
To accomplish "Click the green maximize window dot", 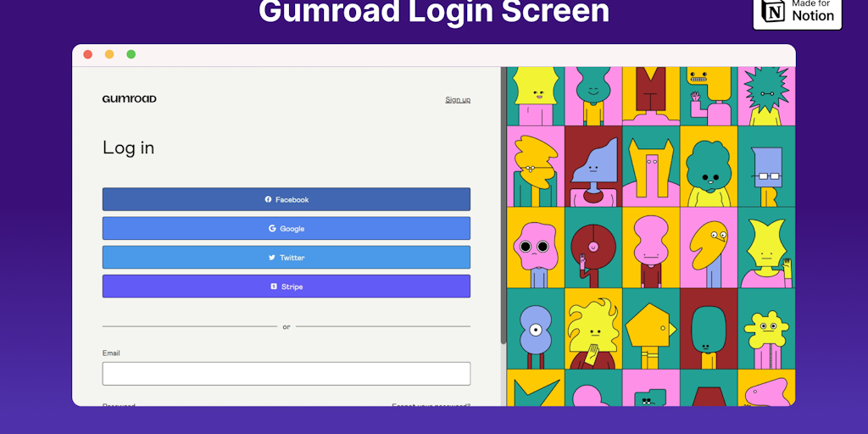I will coord(131,54).
